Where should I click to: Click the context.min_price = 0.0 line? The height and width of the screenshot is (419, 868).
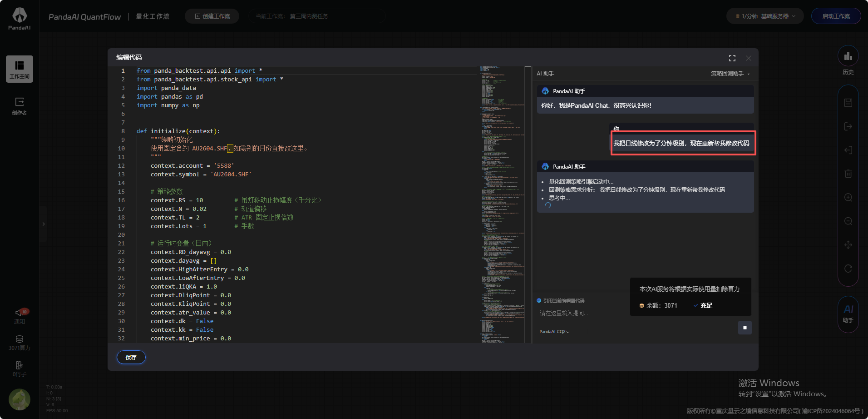(191, 339)
